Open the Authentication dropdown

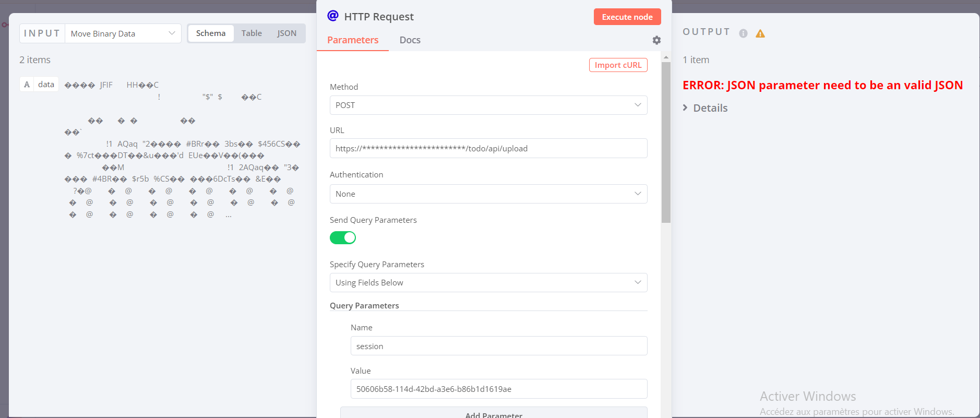pos(488,194)
